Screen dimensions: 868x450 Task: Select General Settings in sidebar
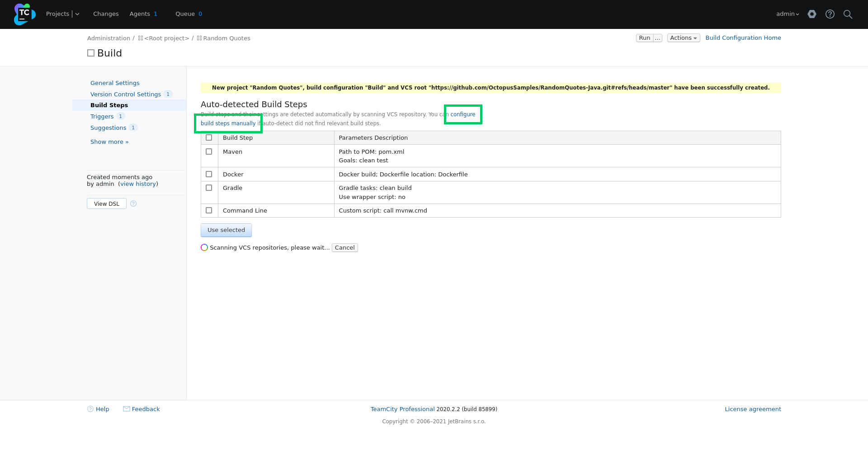point(115,83)
